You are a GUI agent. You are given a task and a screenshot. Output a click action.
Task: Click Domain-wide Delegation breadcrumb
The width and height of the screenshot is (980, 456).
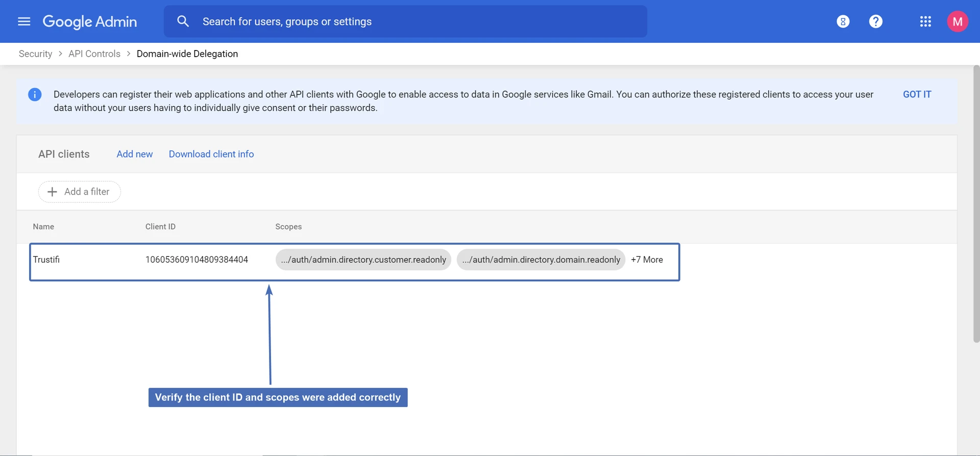coord(187,54)
